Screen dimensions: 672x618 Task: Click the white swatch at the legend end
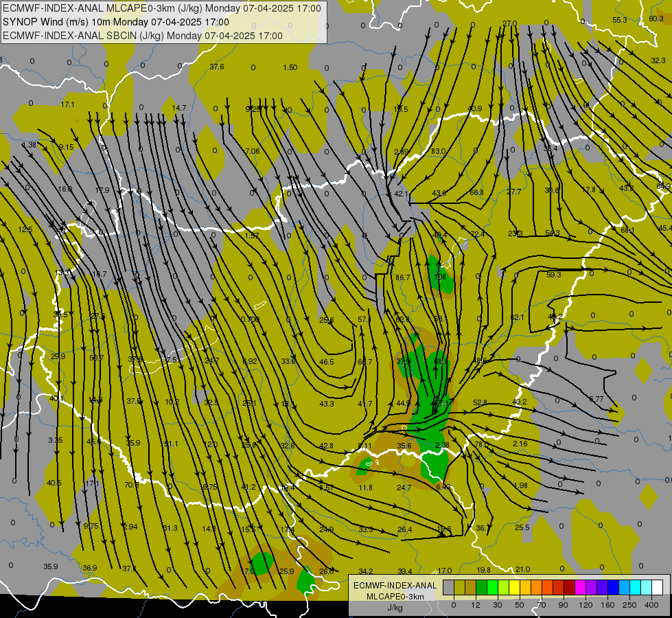(657, 587)
